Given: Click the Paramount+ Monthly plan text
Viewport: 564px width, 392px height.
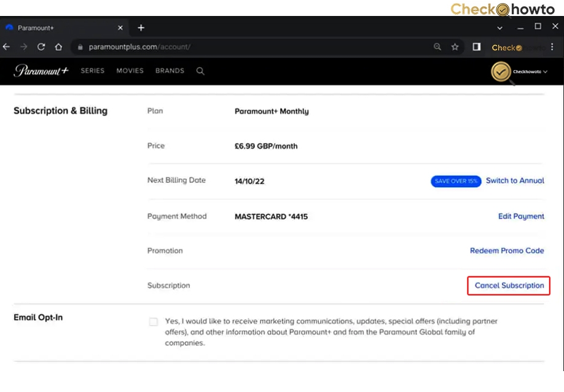Looking at the screenshot, I should point(272,111).
